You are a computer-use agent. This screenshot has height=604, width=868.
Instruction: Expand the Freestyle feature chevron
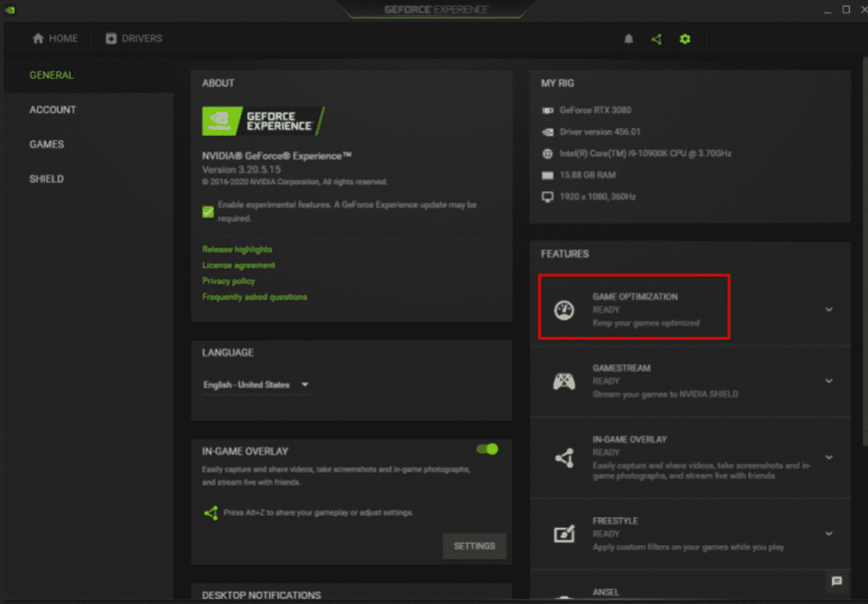[829, 534]
